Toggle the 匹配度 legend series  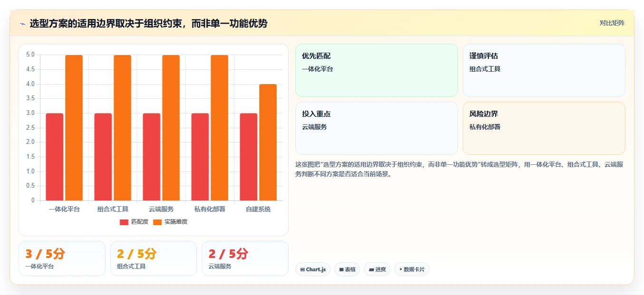pos(134,222)
